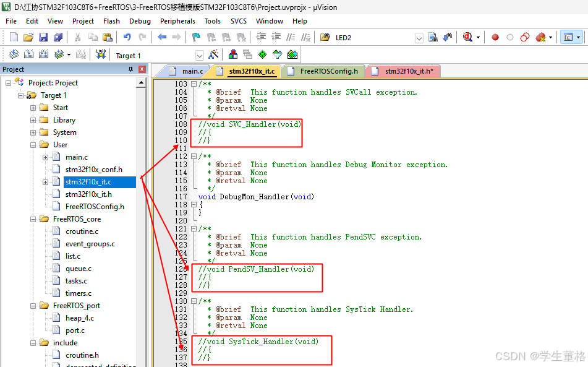Viewport: 588px width, 367px height.
Task: Expand the Start folder
Action: coord(33,108)
